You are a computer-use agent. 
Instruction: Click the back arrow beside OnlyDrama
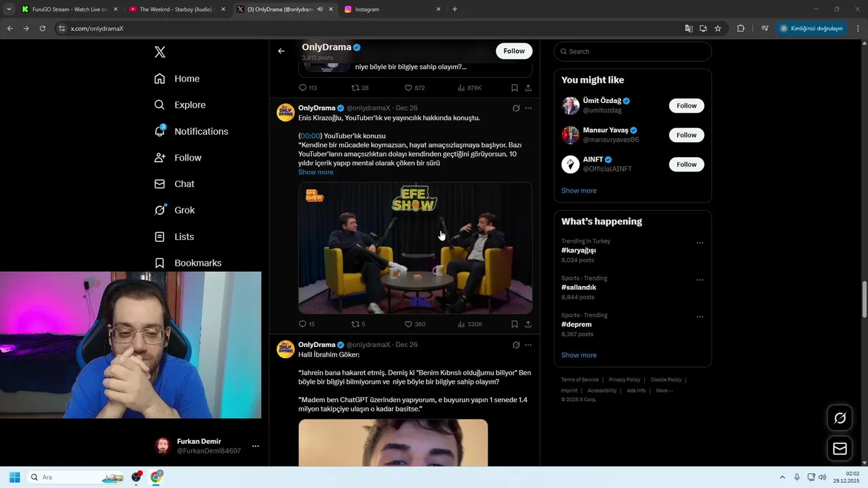point(281,51)
